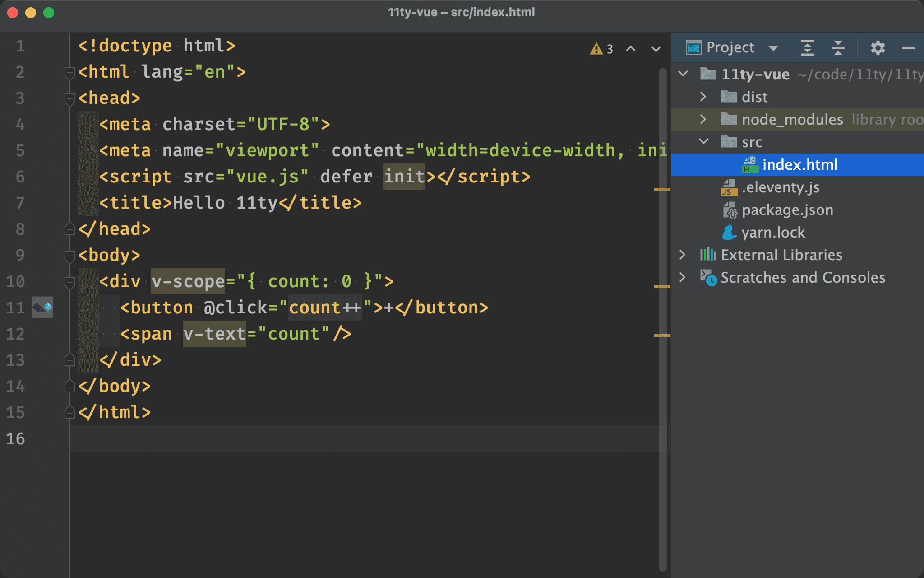Click the package.json file icon
Image resolution: width=924 pixels, height=578 pixels.
pyautogui.click(x=730, y=210)
